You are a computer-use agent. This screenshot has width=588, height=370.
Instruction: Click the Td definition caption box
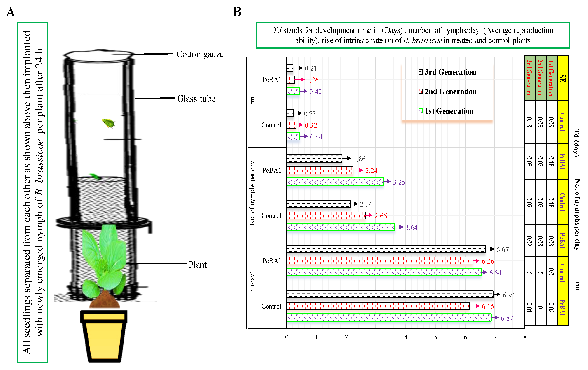click(x=413, y=35)
